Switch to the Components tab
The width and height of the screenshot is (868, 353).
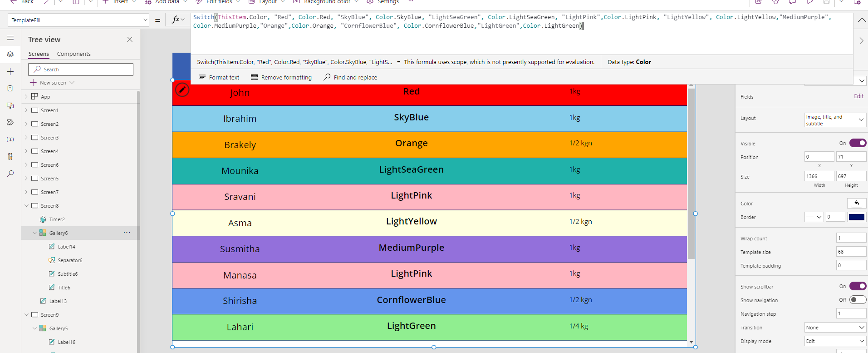[74, 54]
